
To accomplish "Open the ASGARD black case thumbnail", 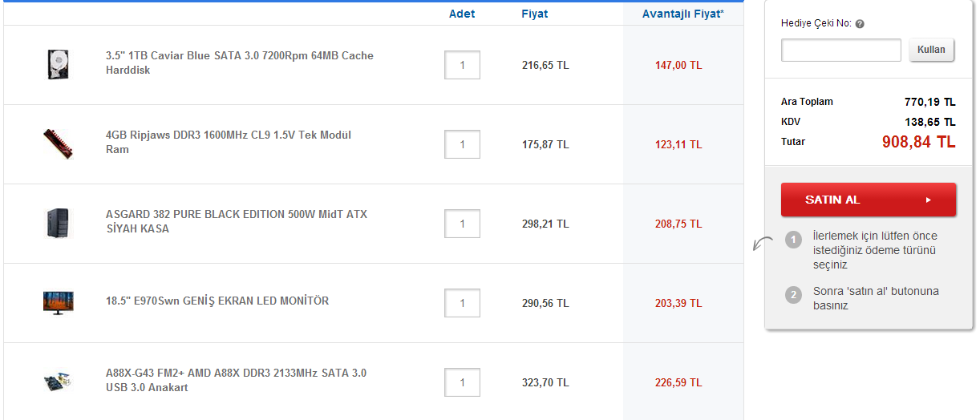I will click(59, 223).
